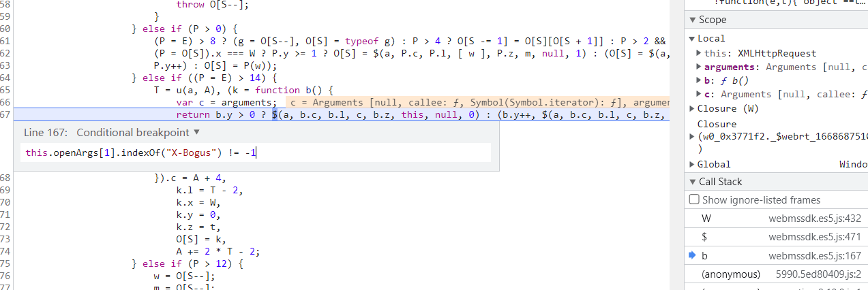Toggle Show ignore-listed frames checkbox
868x290 pixels.
pyautogui.click(x=694, y=200)
